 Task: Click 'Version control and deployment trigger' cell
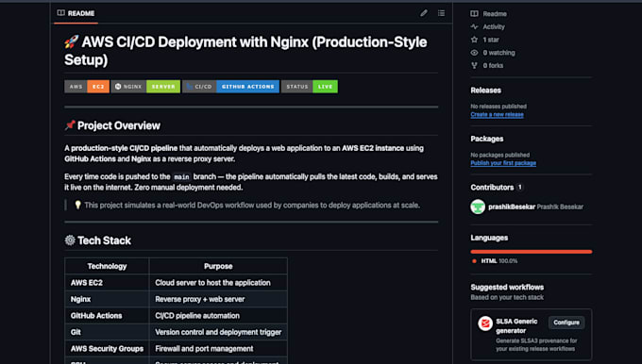click(218, 332)
